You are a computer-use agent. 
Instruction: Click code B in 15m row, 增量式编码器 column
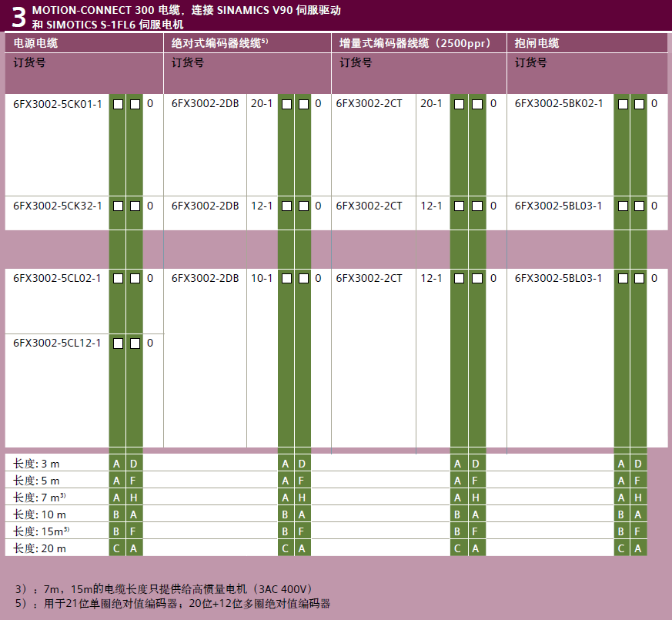[457, 531]
